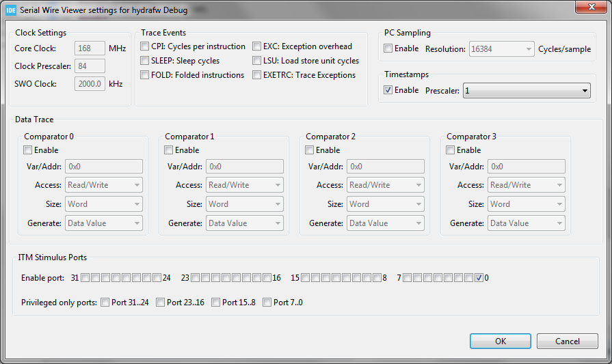Click Comparator 1 Var/Addr field
This screenshot has width=612, height=364.
pos(245,167)
